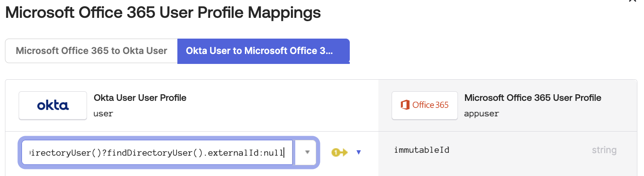
Task: Select Okta User to Microsoft Office 365 tab
Action: [263, 51]
